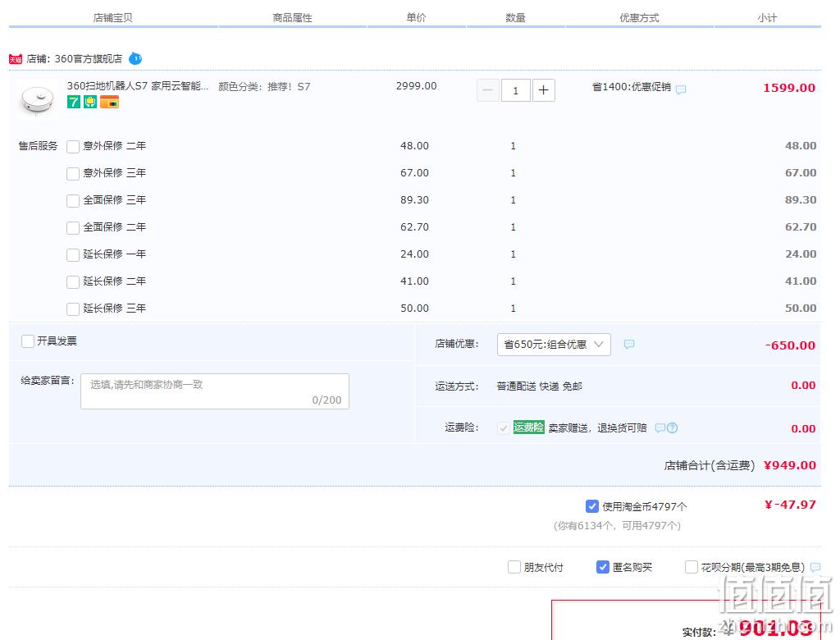Click the greyed-out 运费险 checkbox
Screen dimensions: 840x640
coord(503,428)
